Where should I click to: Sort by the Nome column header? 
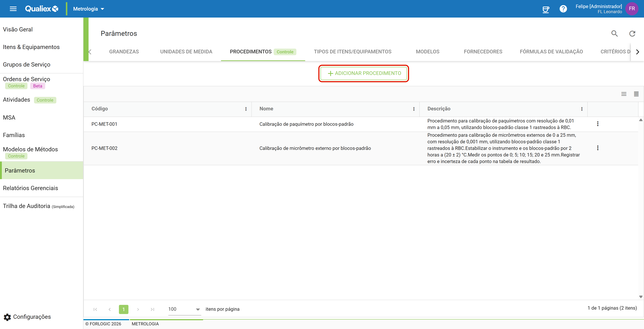point(266,109)
